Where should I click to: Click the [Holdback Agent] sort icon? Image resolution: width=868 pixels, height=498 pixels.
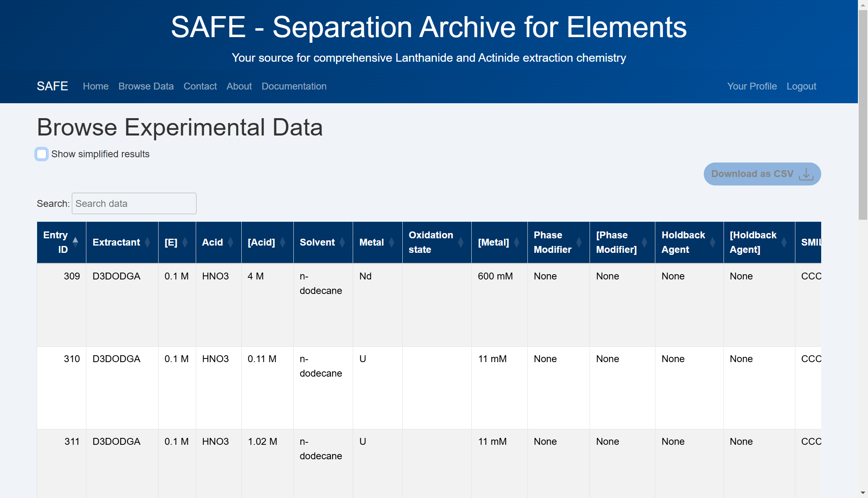[x=784, y=242]
